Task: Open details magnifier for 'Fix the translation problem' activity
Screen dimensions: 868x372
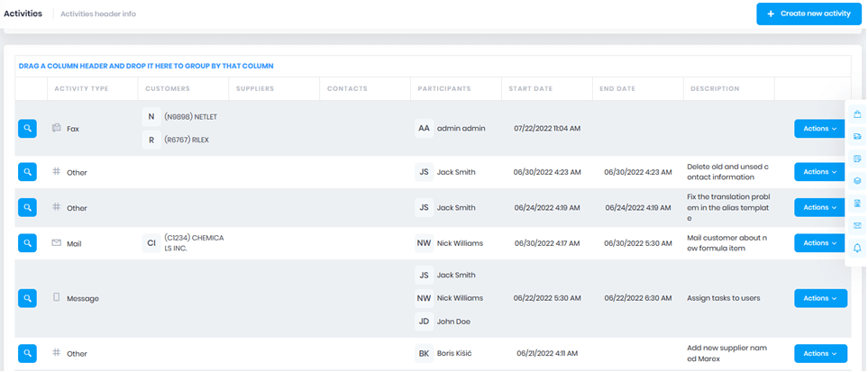Action: 27,207
